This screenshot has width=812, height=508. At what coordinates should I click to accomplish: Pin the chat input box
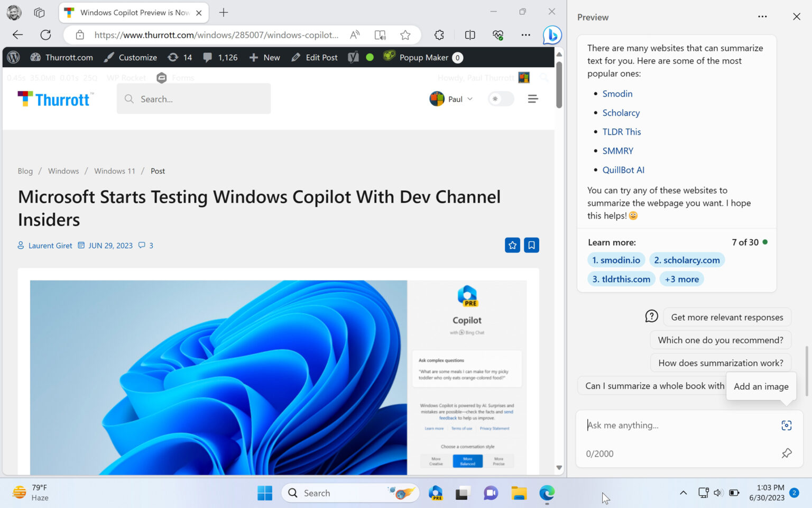[x=787, y=453]
